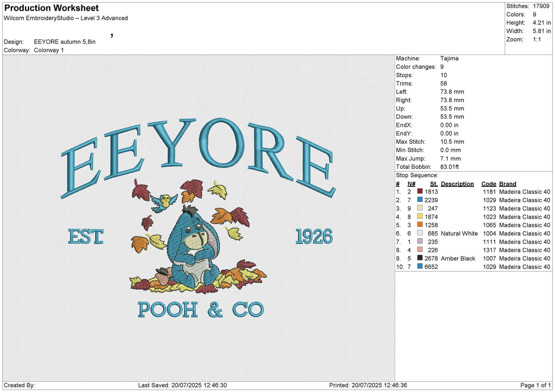Click the 'Brand' column header
This screenshot has height=392, width=555.
click(x=508, y=184)
